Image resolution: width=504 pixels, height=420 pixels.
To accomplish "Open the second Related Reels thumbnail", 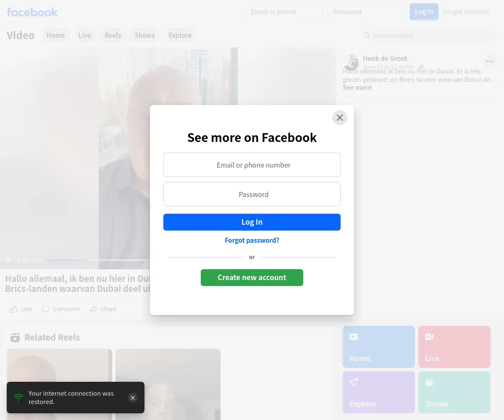I will pyautogui.click(x=168, y=384).
